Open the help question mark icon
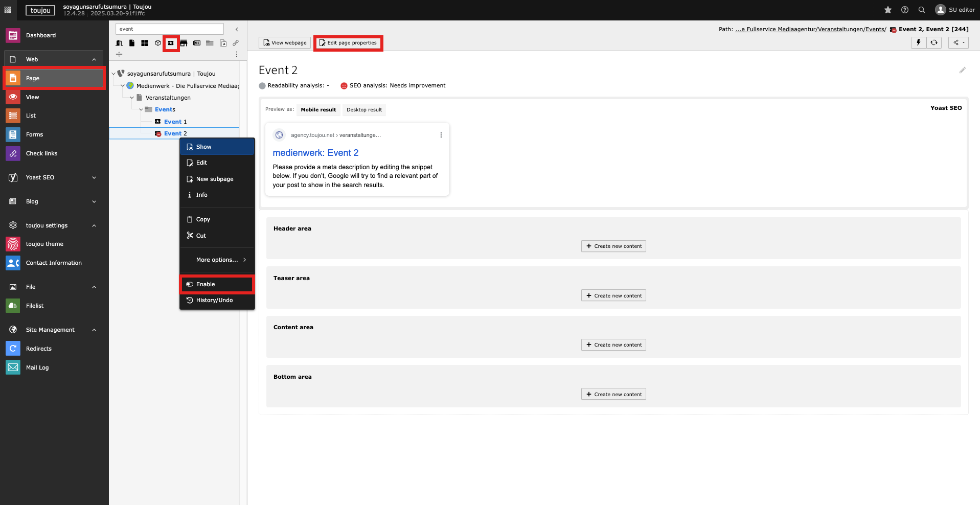Screen dimensions: 980x505 pyautogui.click(x=905, y=10)
